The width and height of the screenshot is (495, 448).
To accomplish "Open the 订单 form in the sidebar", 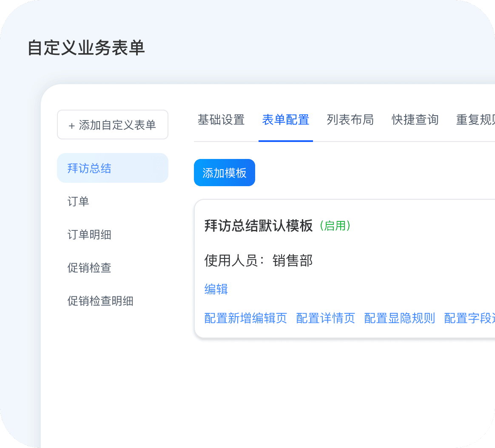I will point(79,201).
